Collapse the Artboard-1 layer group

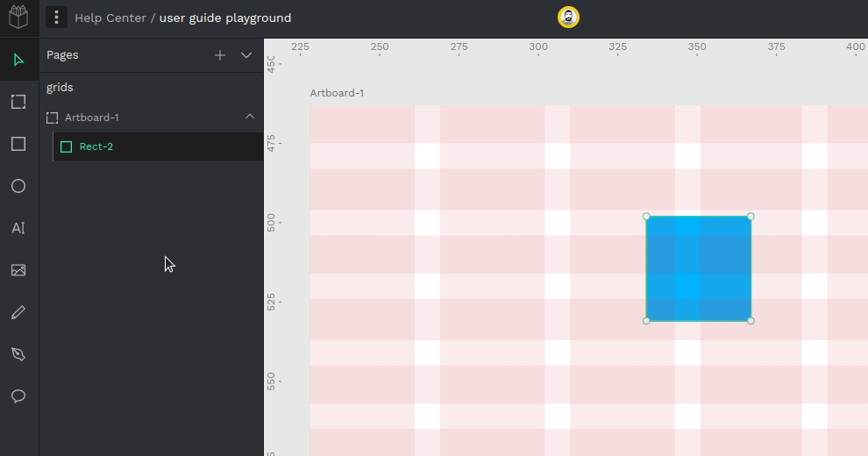coord(250,117)
